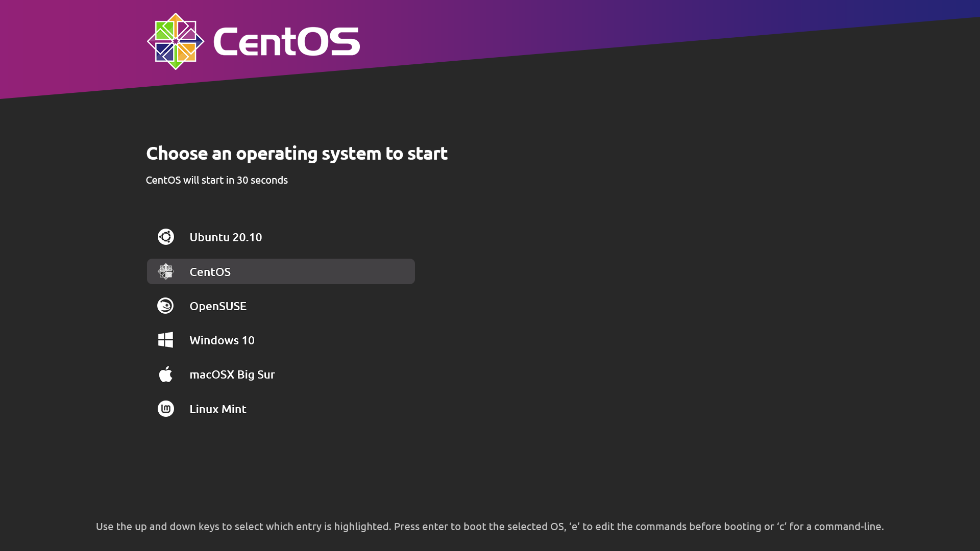Click the CentOS wordmark in the banner

(x=286, y=41)
